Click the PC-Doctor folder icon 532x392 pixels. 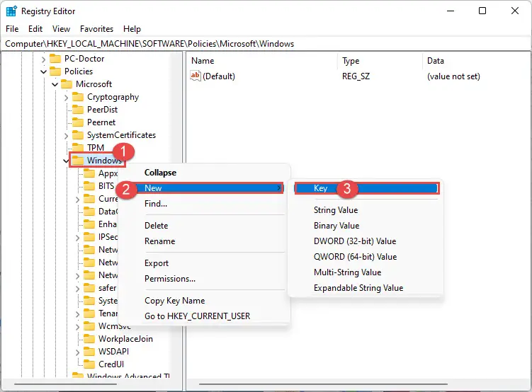55,59
